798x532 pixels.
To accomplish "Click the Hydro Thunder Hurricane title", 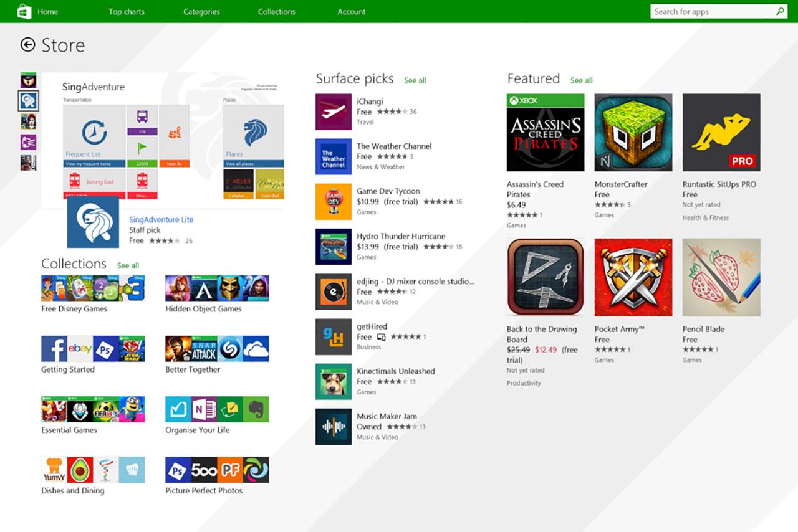I will (x=401, y=236).
